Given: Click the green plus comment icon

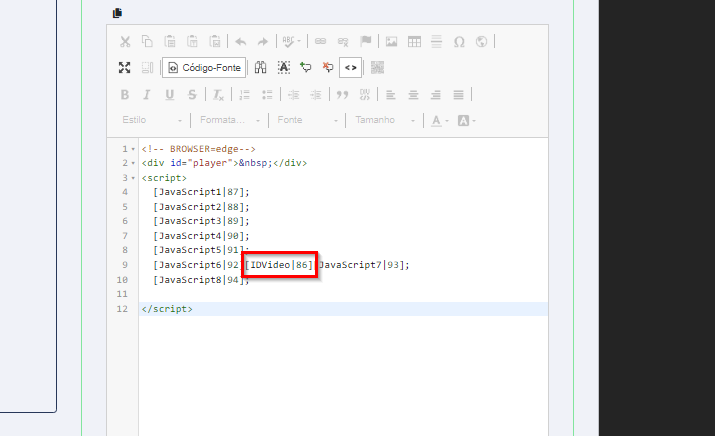Looking at the screenshot, I should (306, 67).
